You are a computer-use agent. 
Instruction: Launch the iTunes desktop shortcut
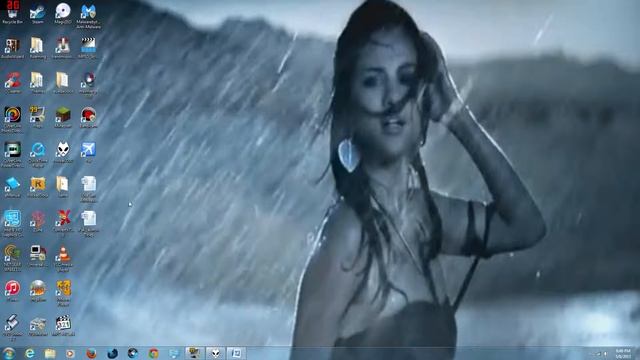pyautogui.click(x=12, y=290)
